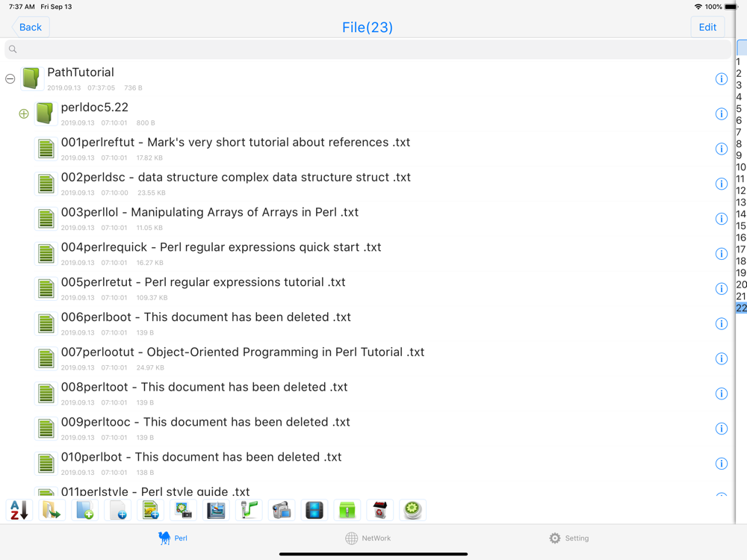The width and height of the screenshot is (747, 560).
Task: Click the File(23) title
Action: click(368, 27)
